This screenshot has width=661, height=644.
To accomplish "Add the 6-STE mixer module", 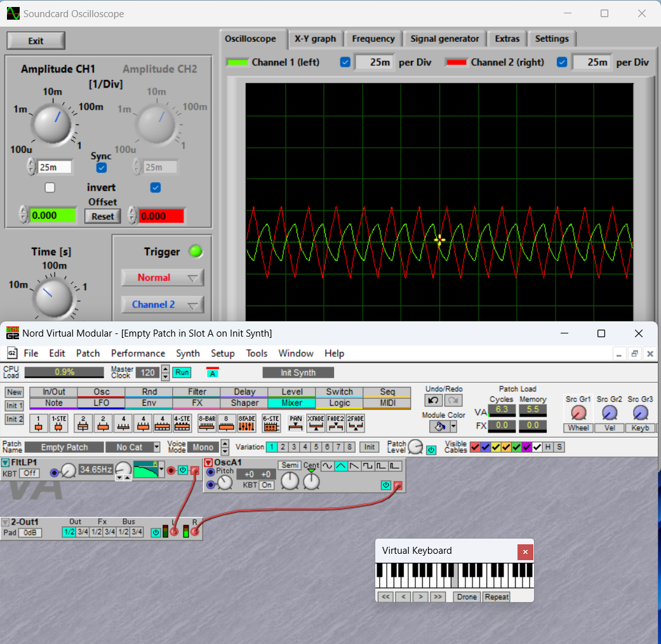I will 271,423.
